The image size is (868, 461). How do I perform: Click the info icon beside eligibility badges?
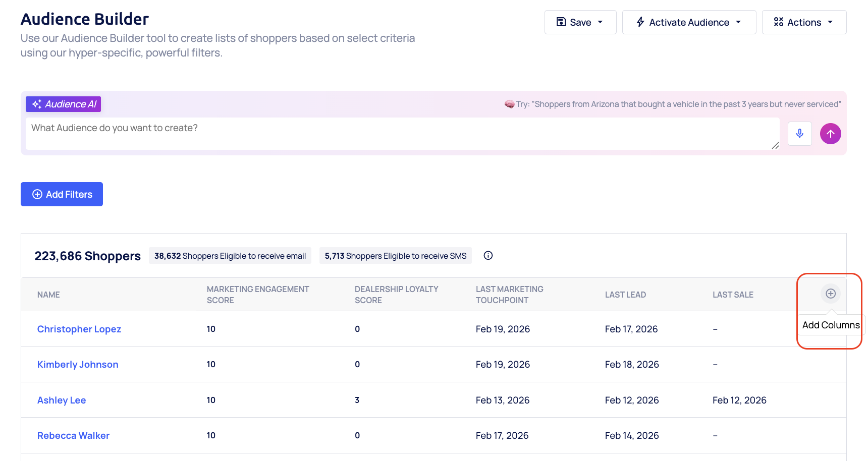487,255
